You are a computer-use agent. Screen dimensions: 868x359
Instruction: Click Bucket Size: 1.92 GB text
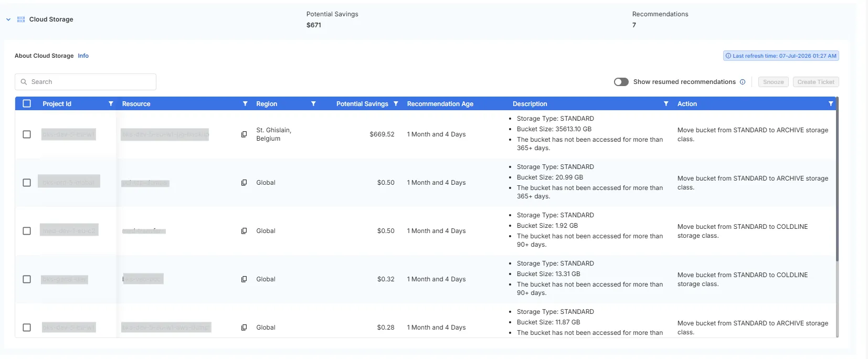[547, 226]
